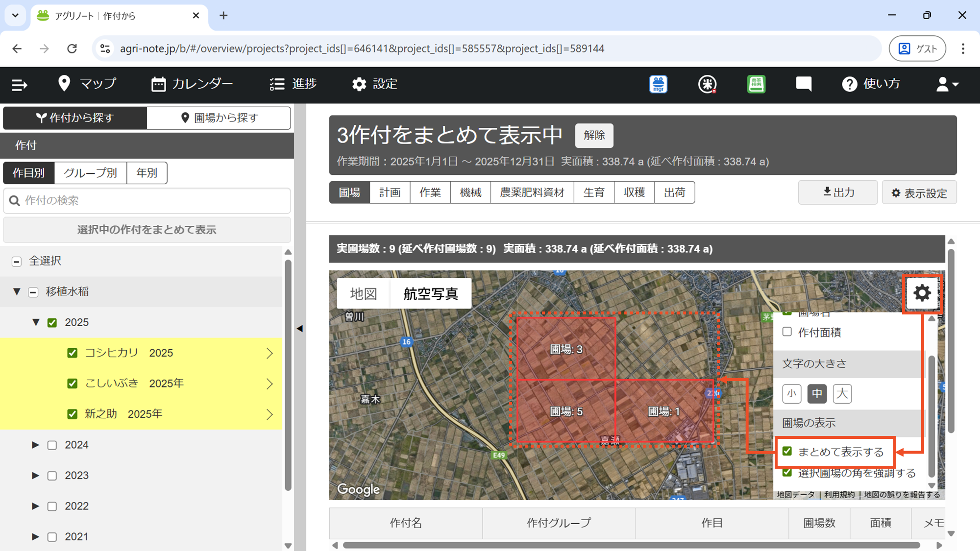This screenshot has height=551, width=980.
Task: Switch to the 農薬肥料資材 tab
Action: click(532, 192)
